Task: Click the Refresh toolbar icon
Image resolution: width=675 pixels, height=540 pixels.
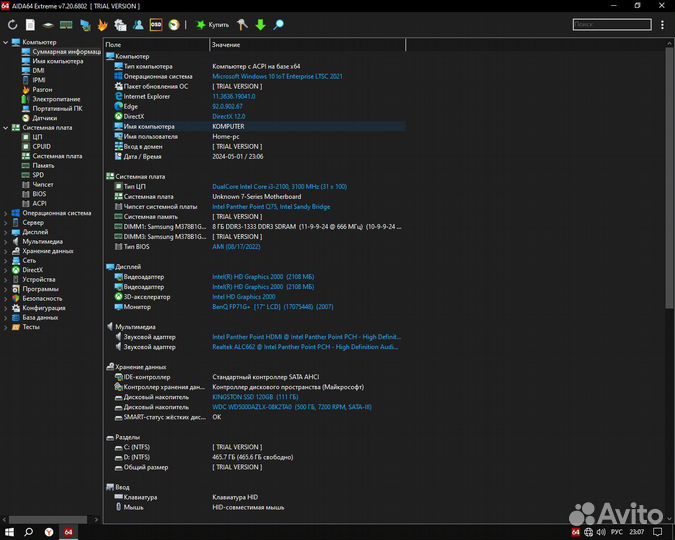Action: point(12,23)
